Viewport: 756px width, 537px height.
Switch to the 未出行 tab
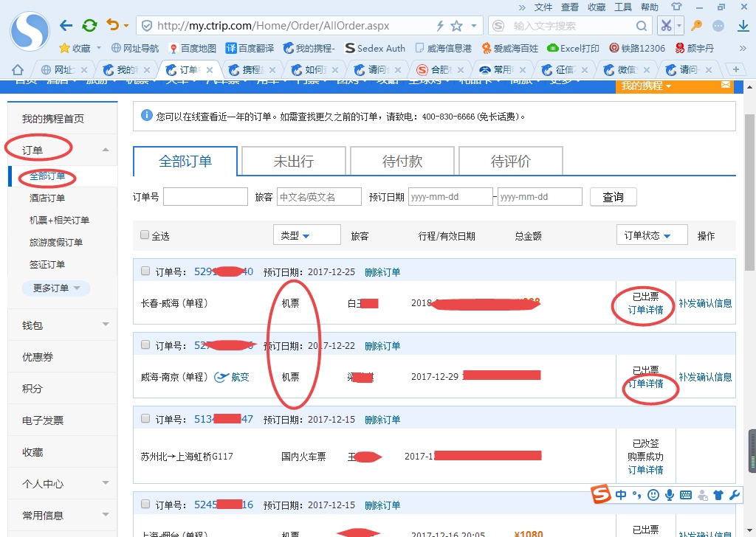(x=294, y=161)
